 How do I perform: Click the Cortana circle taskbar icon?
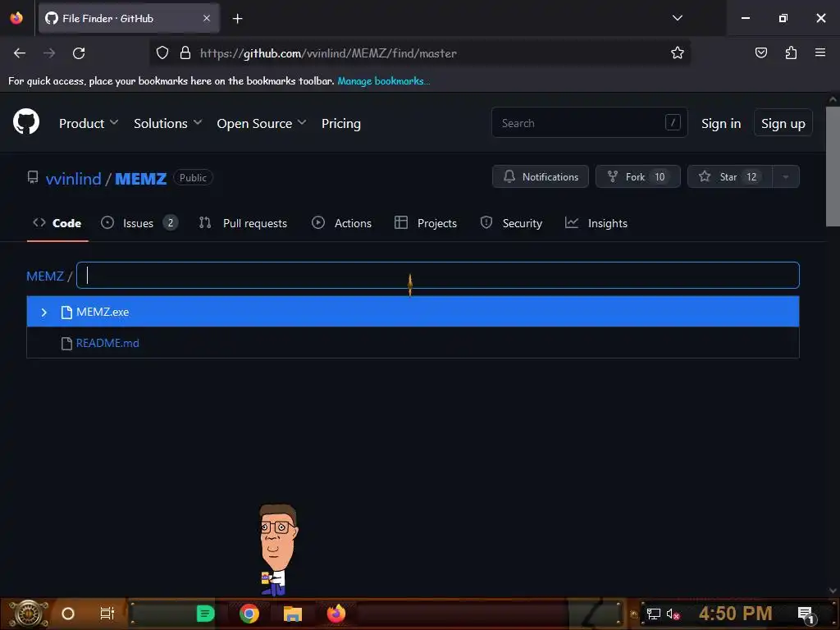point(68,614)
